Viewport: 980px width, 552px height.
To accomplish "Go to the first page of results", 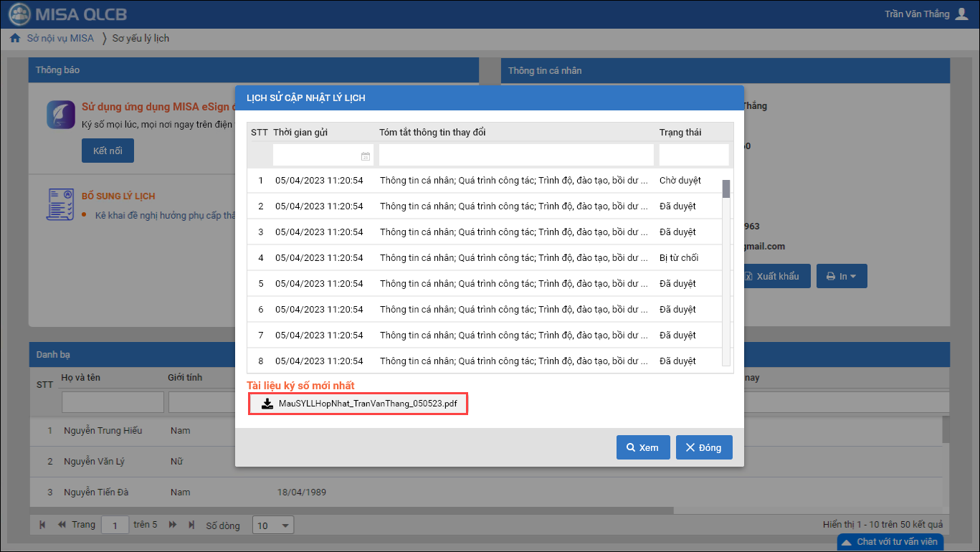I will coord(43,525).
